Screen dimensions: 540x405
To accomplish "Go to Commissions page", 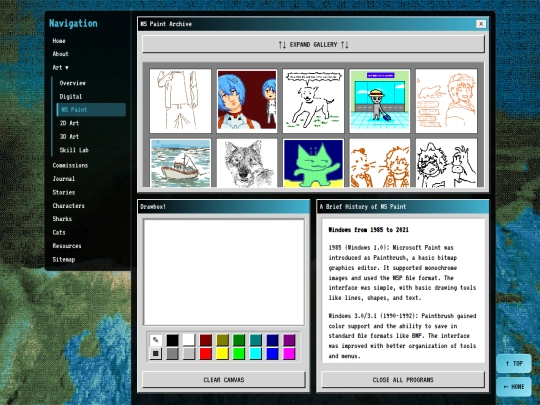I will pos(70,165).
